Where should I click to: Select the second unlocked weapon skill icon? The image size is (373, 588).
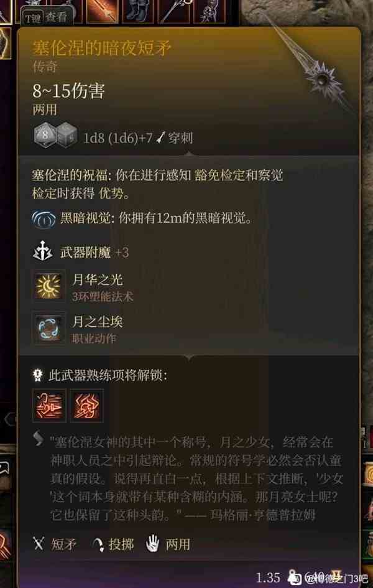pyautogui.click(x=86, y=406)
